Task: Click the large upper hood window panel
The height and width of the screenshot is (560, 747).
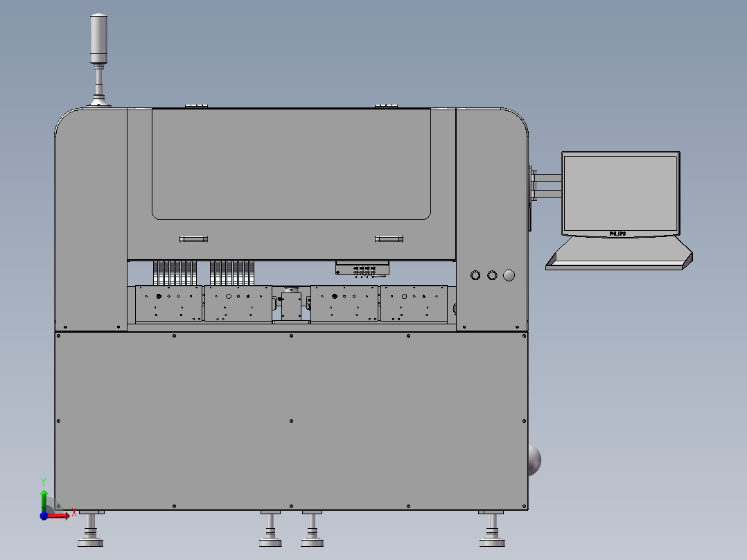Action: point(291,164)
